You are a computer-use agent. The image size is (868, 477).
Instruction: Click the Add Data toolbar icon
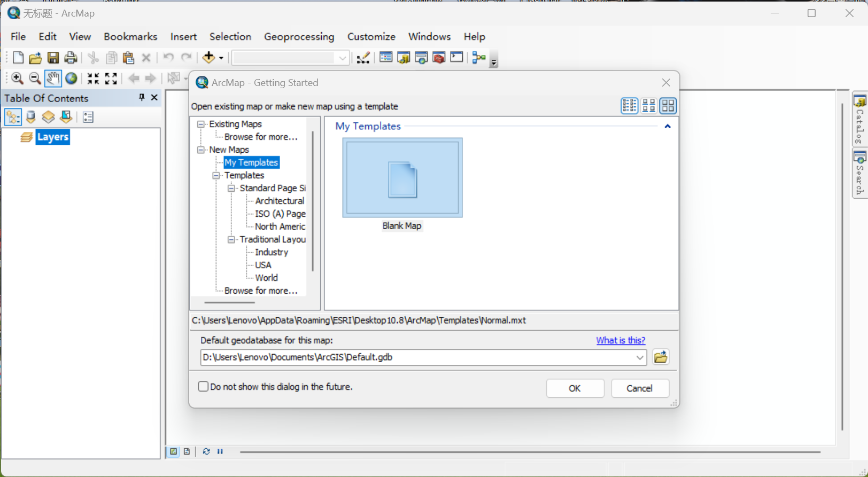tap(208, 58)
